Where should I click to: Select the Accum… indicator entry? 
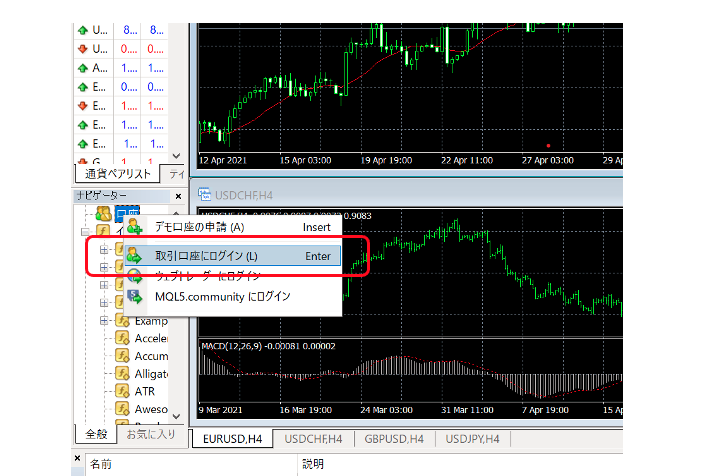pos(151,356)
